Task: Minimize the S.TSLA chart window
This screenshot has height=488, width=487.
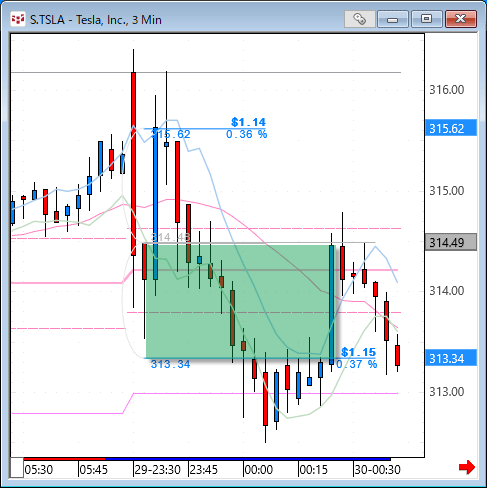Action: (393, 19)
